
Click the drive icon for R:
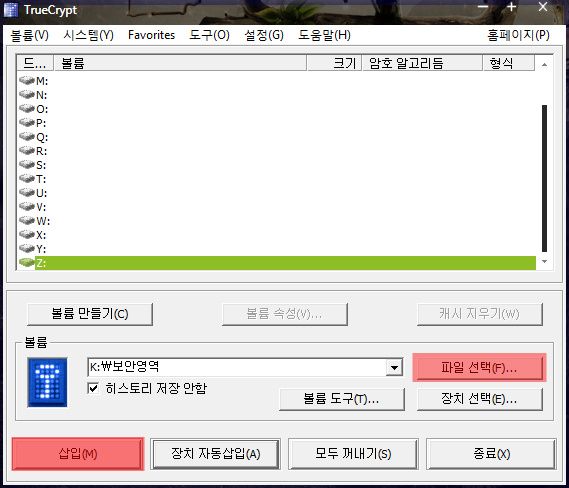coord(27,150)
